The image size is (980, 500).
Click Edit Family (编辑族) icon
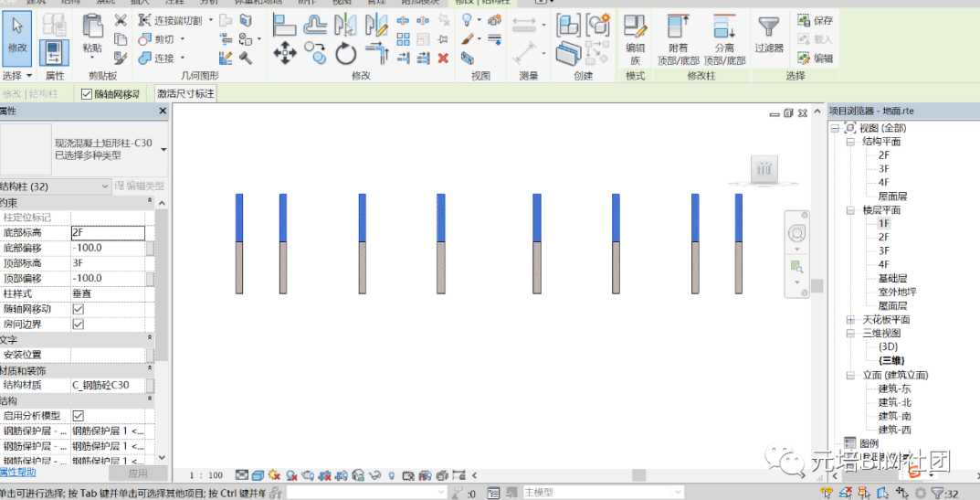coord(635,35)
